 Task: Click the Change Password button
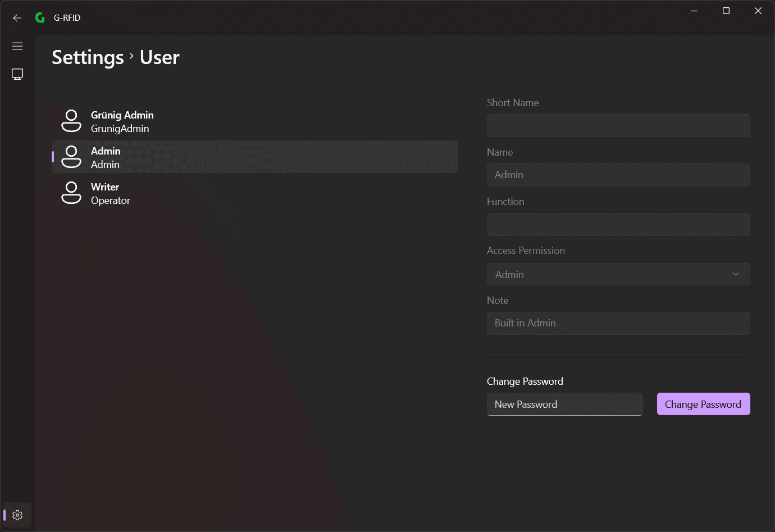coord(704,404)
